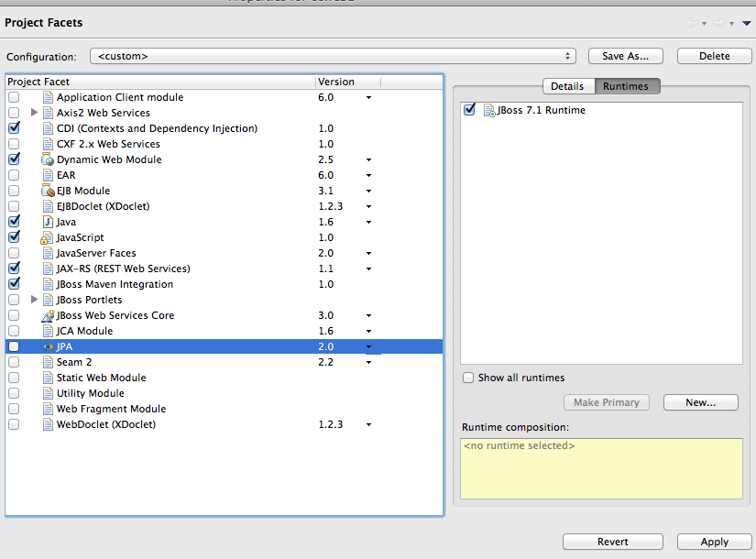The width and height of the screenshot is (756, 559).
Task: Click the Dynamic Web Module globe icon
Action: (x=48, y=159)
